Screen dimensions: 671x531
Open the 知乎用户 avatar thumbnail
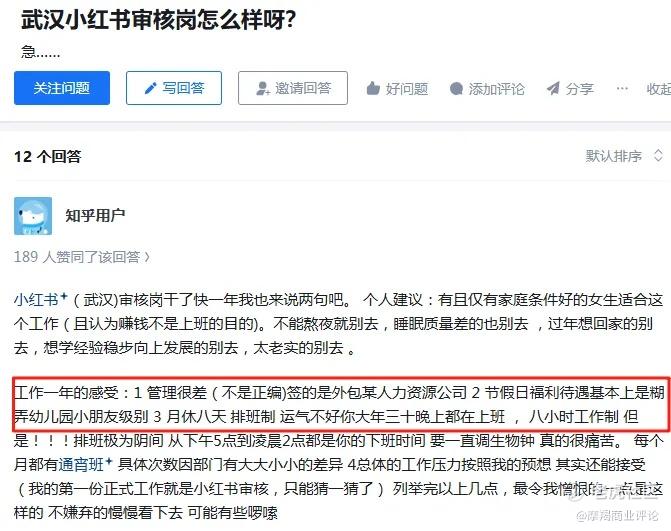[x=33, y=216]
